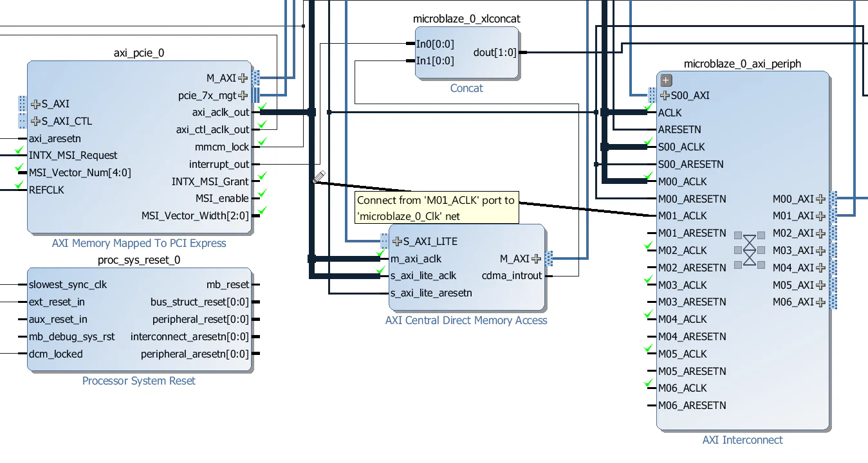This screenshot has height=463, width=868.
Task: Expand the M03_AXI interface pin
Action: [x=820, y=250]
